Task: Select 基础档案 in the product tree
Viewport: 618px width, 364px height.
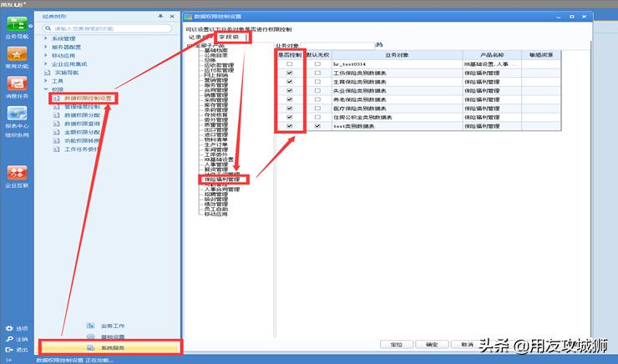Action: (x=216, y=50)
